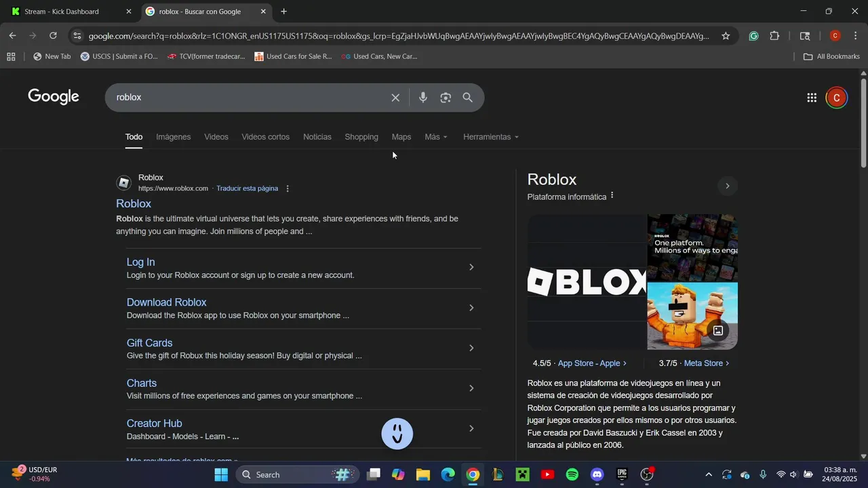Open the Roblox result title link
868x488 pixels.
coord(134,203)
